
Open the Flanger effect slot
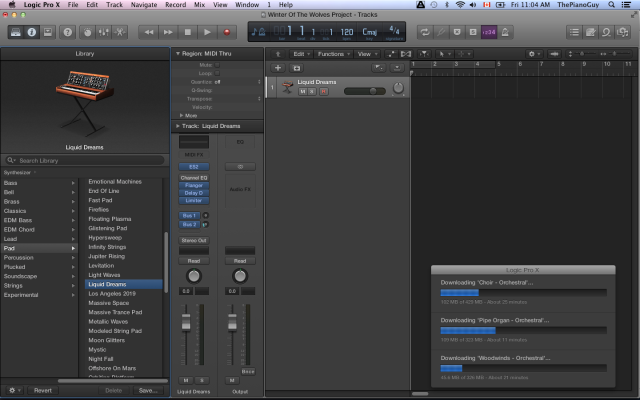194,185
